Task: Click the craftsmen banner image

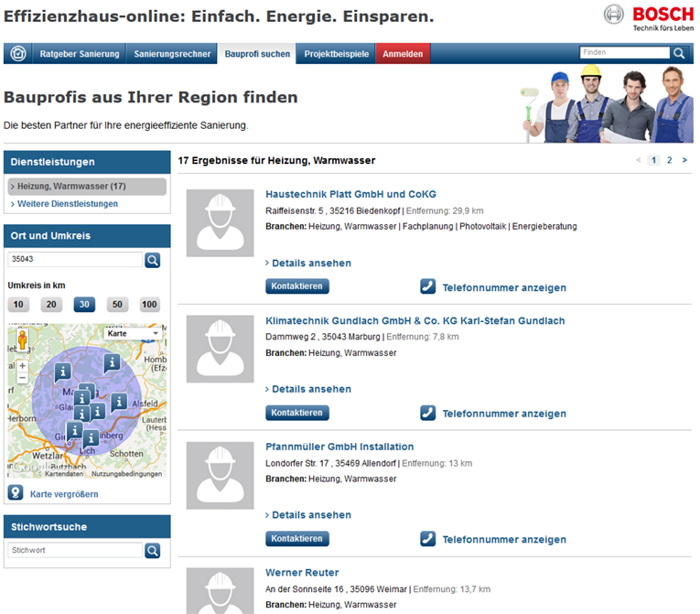Action: [607, 103]
